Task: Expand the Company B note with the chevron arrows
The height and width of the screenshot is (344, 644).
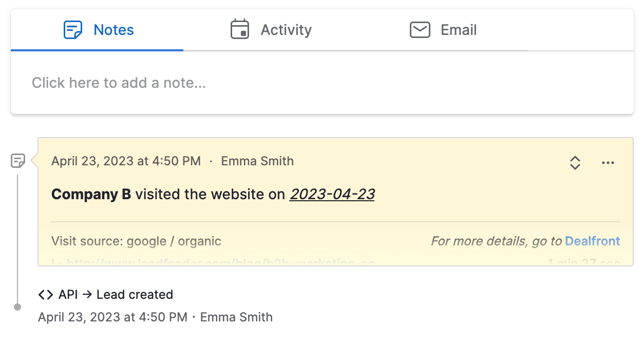Action: click(x=575, y=163)
